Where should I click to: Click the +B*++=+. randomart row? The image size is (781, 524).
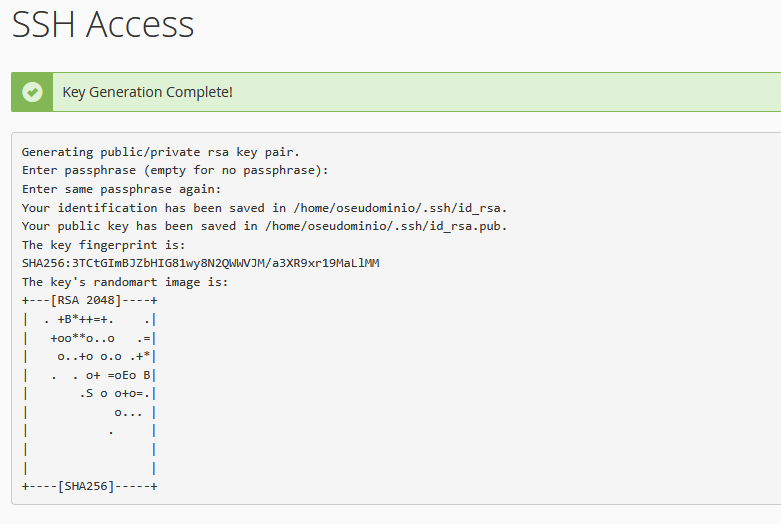(85, 319)
